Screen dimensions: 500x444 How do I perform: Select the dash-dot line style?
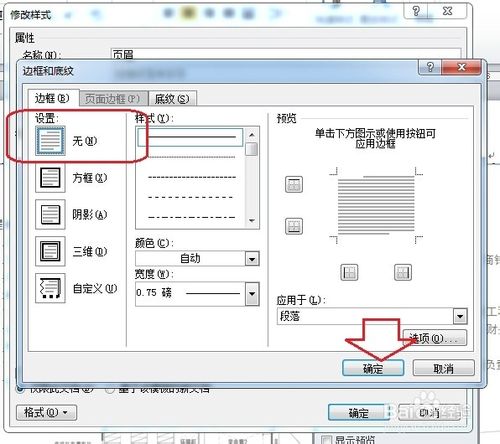(x=192, y=218)
